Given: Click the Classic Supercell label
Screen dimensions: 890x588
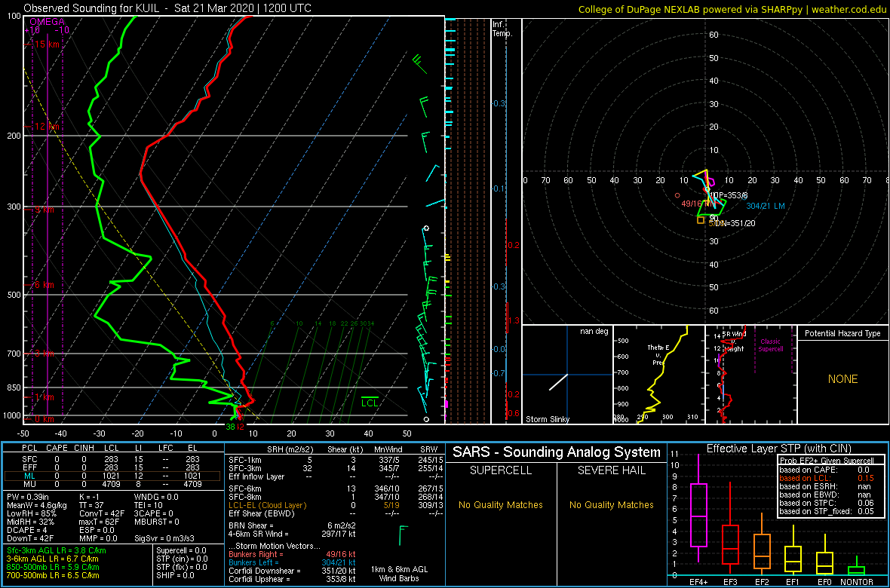Looking at the screenshot, I should pyautogui.click(x=770, y=344).
